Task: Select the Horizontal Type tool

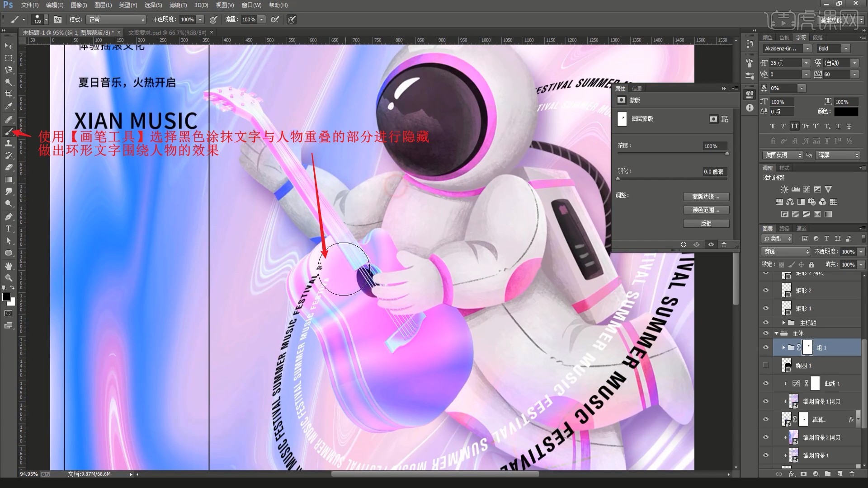Action: (x=9, y=229)
